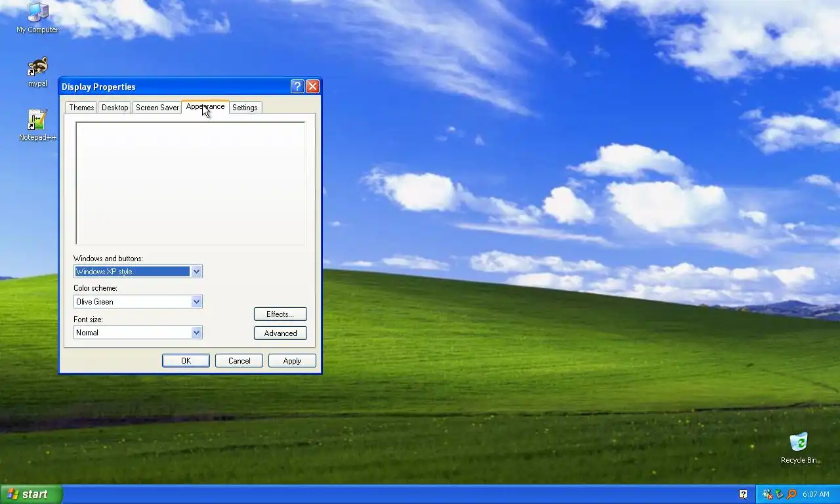Expand the Color scheme dropdown arrow
This screenshot has height=504, width=840.
point(196,302)
